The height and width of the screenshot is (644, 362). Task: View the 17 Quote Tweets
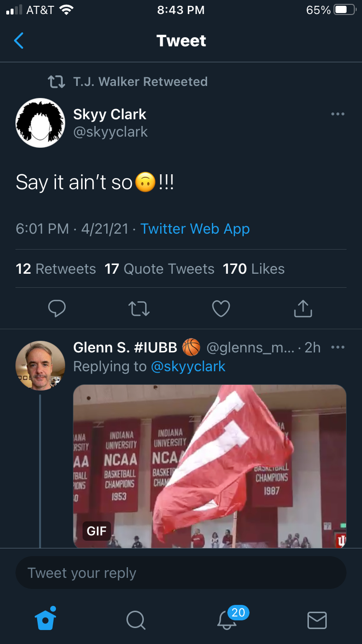click(x=159, y=269)
